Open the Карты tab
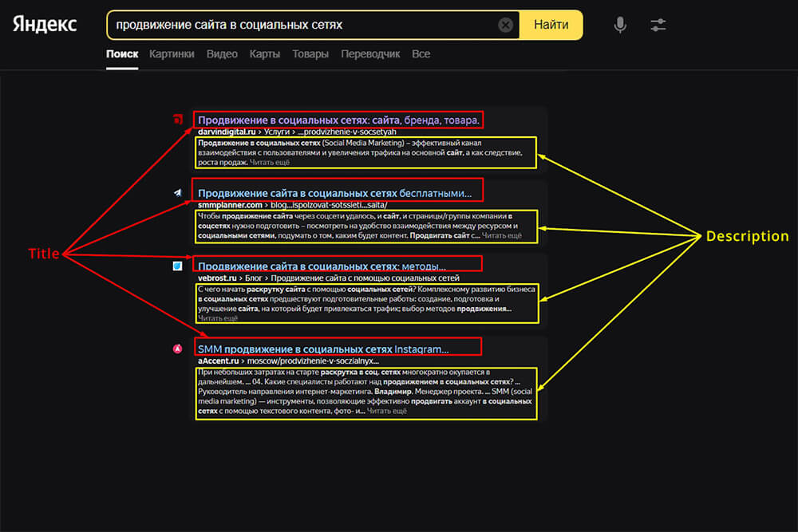 click(265, 54)
